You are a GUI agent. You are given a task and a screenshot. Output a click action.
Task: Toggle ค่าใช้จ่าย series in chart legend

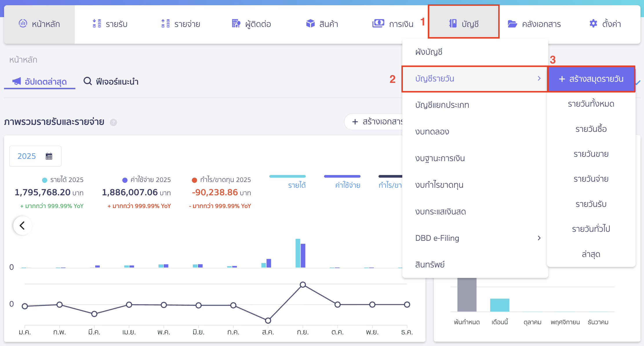(x=348, y=185)
